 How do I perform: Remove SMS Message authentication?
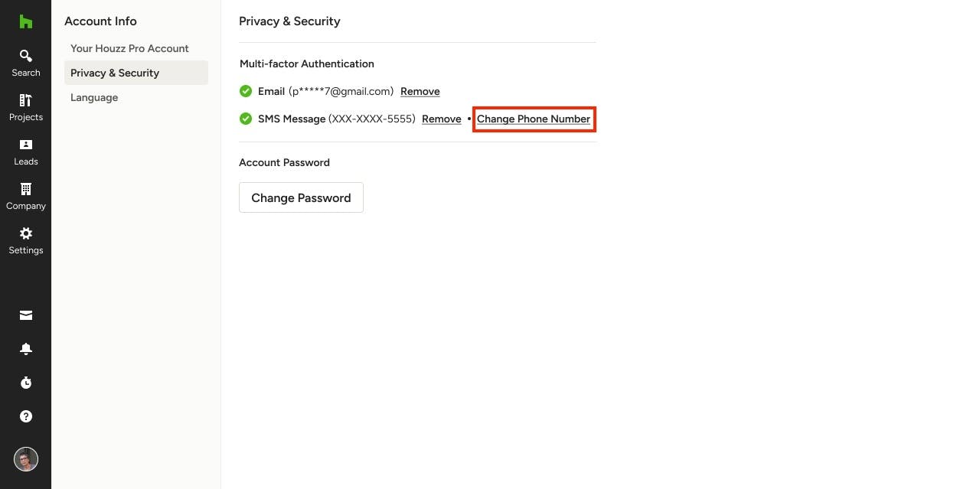[442, 119]
